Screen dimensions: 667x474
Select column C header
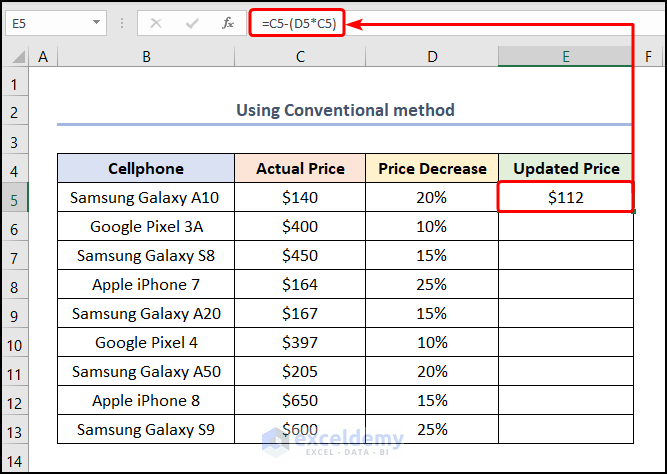(300, 58)
